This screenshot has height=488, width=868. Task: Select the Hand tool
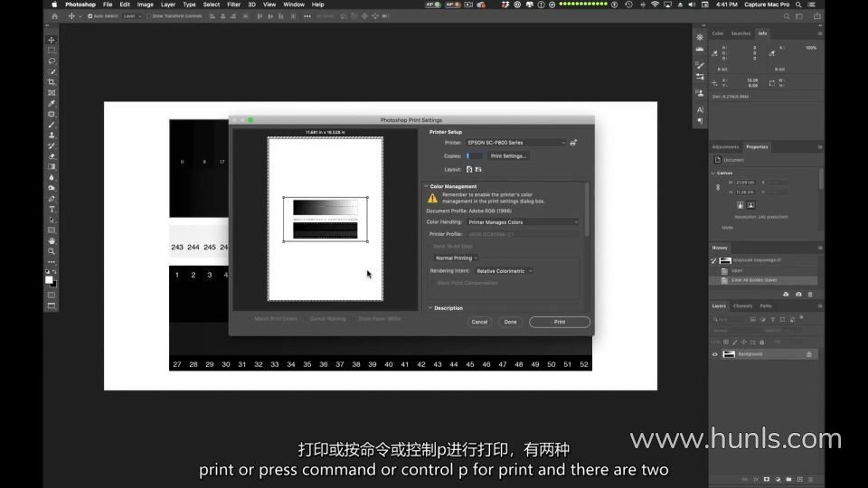point(52,240)
